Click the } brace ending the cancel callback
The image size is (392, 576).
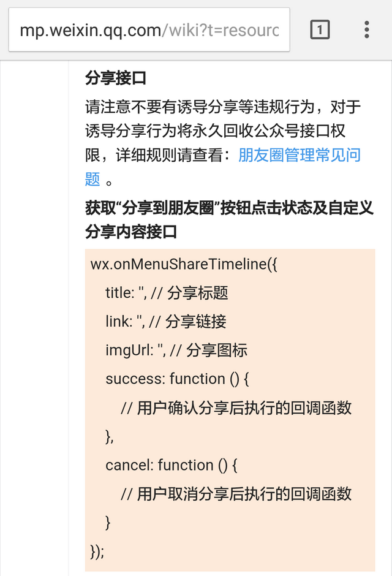(x=108, y=523)
